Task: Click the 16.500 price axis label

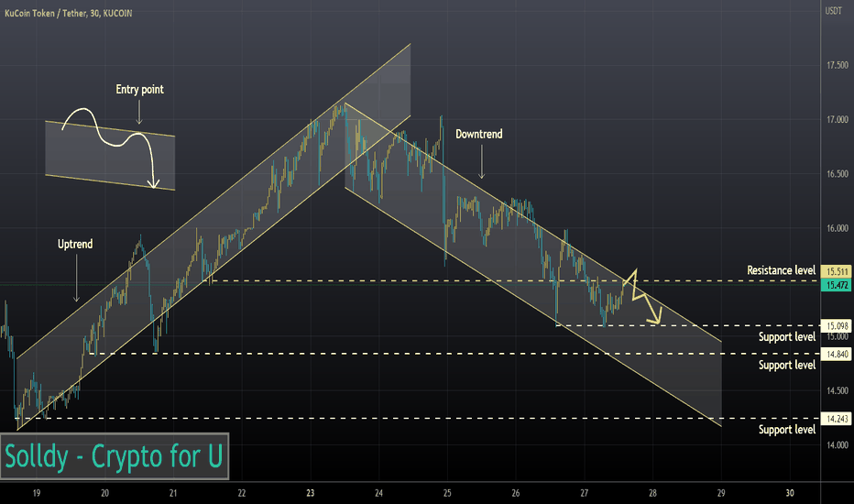Action: [x=838, y=174]
